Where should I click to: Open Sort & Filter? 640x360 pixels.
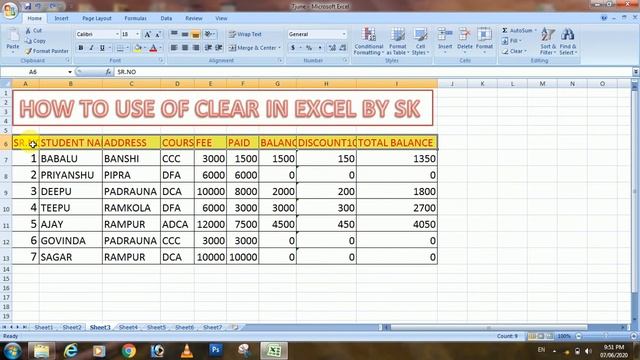pos(548,41)
